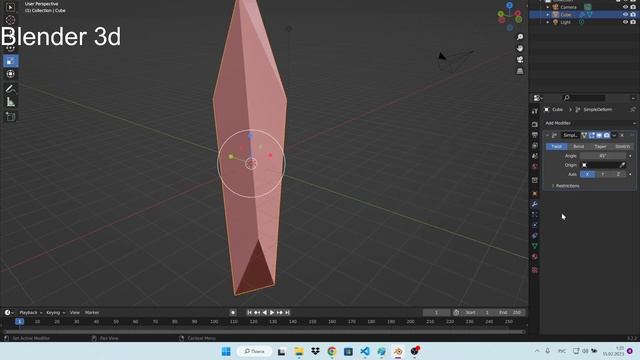Expand the Camera item in outliner
Screen dimensions: 640x360
(x=548, y=7)
